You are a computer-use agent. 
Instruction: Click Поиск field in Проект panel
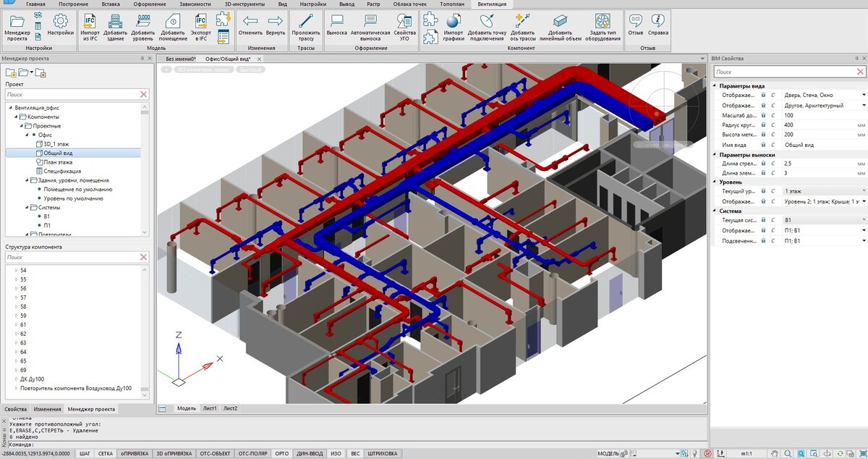tap(77, 94)
